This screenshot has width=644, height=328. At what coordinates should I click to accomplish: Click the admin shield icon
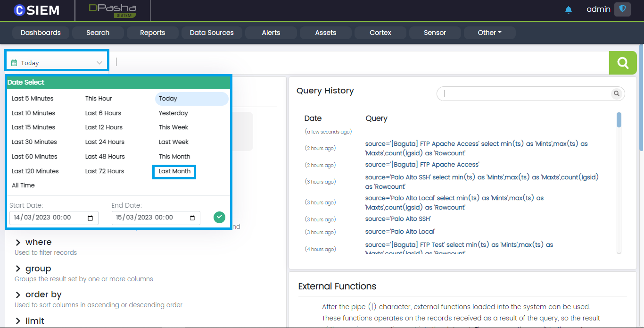622,9
